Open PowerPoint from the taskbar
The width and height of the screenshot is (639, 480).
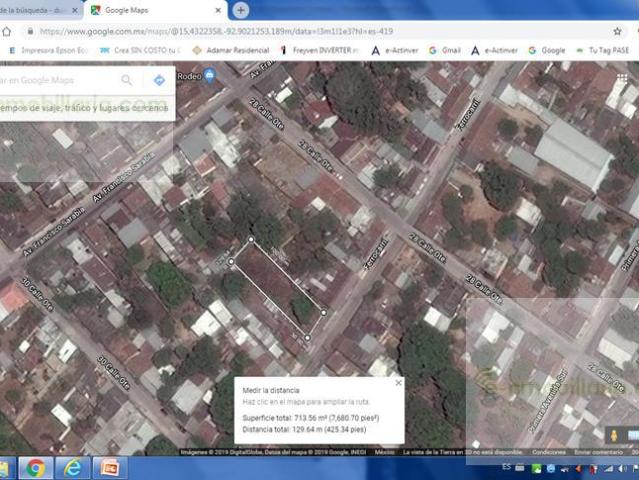pyautogui.click(x=110, y=468)
